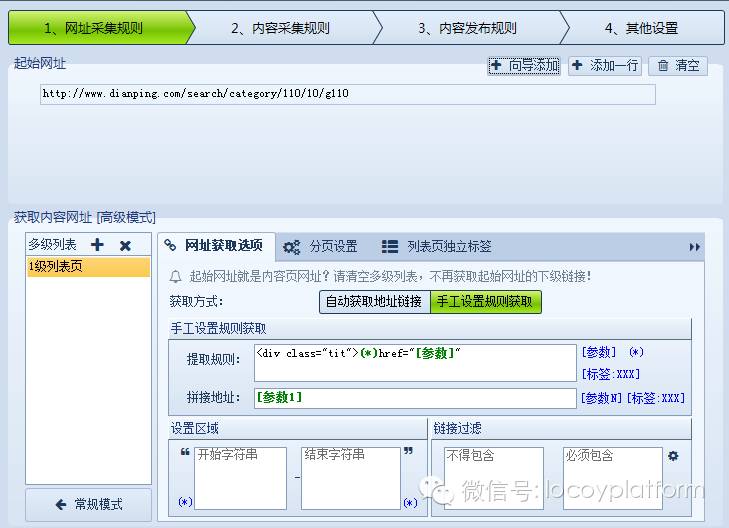Click the start URL dianping.com row
729x528 pixels.
tap(348, 94)
